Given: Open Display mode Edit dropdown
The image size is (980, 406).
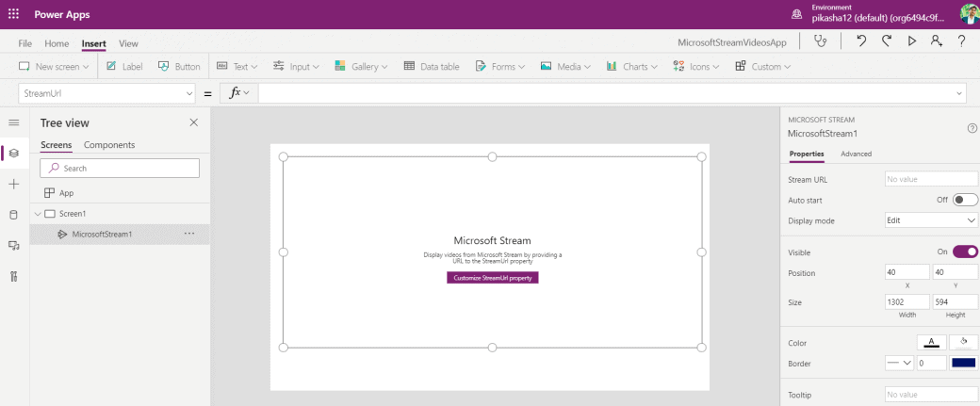Looking at the screenshot, I should point(931,220).
